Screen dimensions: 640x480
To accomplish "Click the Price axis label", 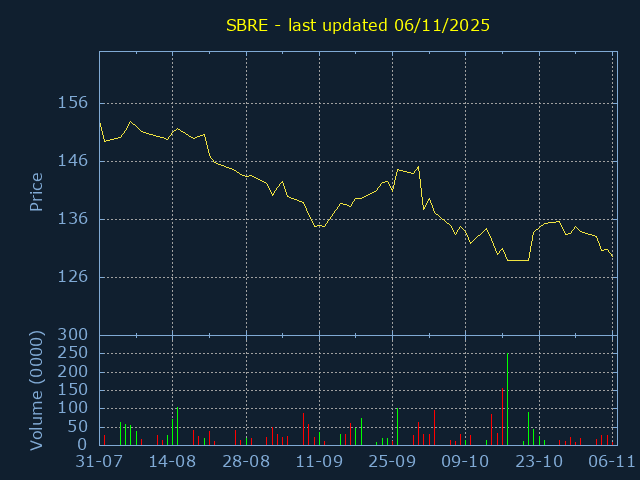I will [37, 192].
